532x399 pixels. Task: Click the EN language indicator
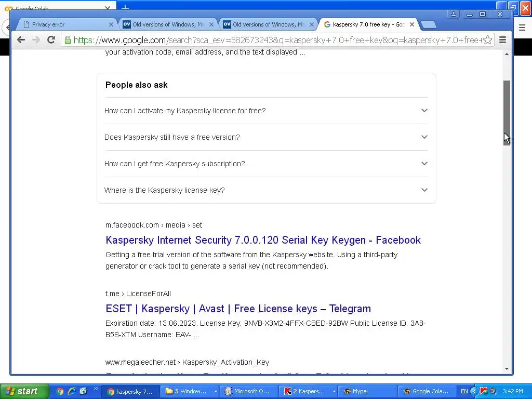tap(464, 391)
